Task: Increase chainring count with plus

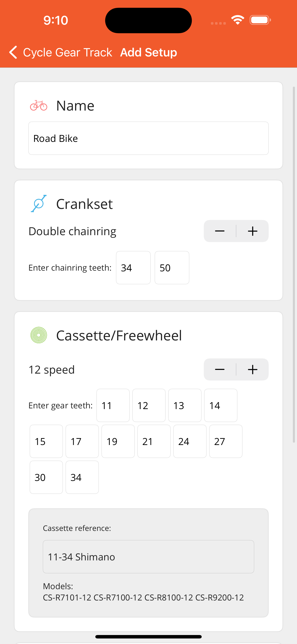Action: tap(253, 231)
